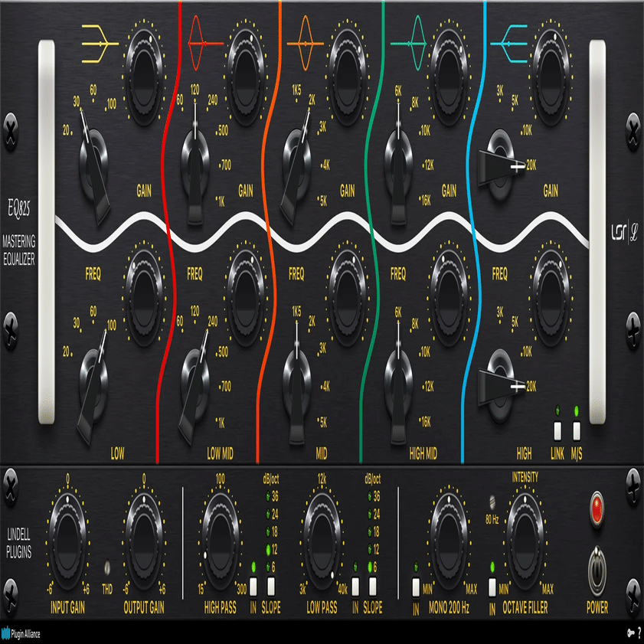Click the upper row "5K" mid frequency label
Screen dimensions: 644x644
click(323, 201)
